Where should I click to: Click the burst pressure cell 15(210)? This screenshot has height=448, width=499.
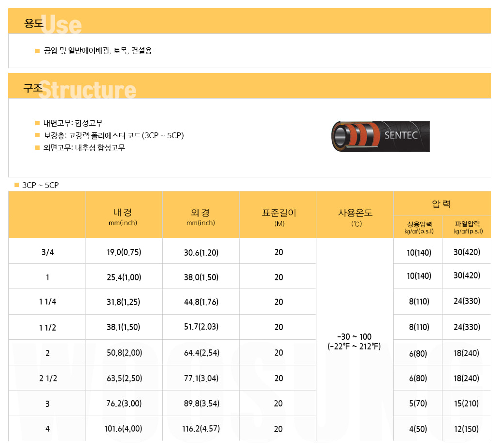466,404
